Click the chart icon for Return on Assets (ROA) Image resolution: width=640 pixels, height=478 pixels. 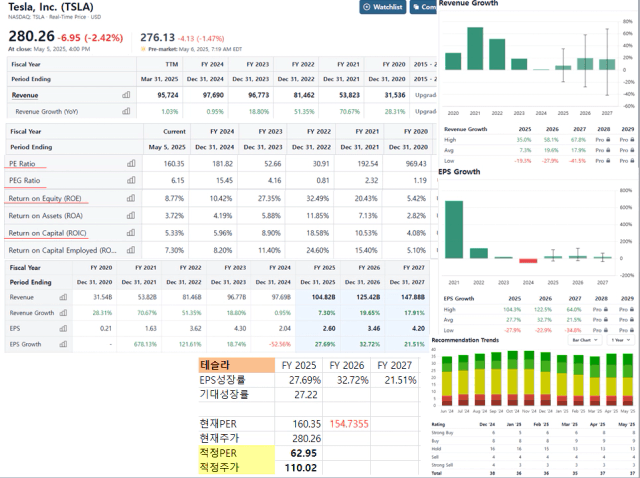point(131,216)
